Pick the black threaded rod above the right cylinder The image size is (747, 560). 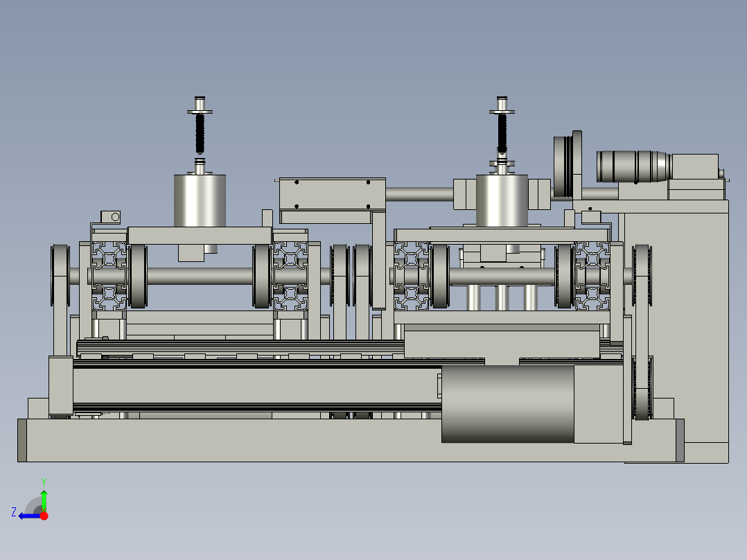(502, 134)
